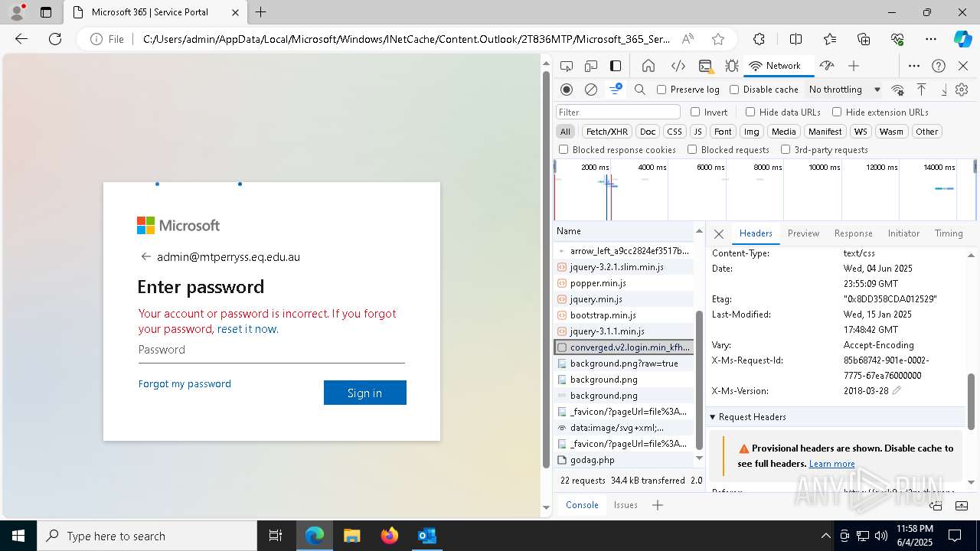Open Network settings gear icon
Image resolution: width=980 pixels, height=551 pixels.
962,90
